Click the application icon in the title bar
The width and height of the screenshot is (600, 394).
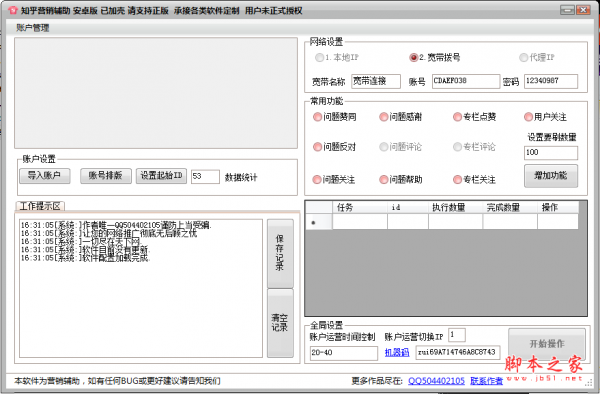tap(13, 10)
